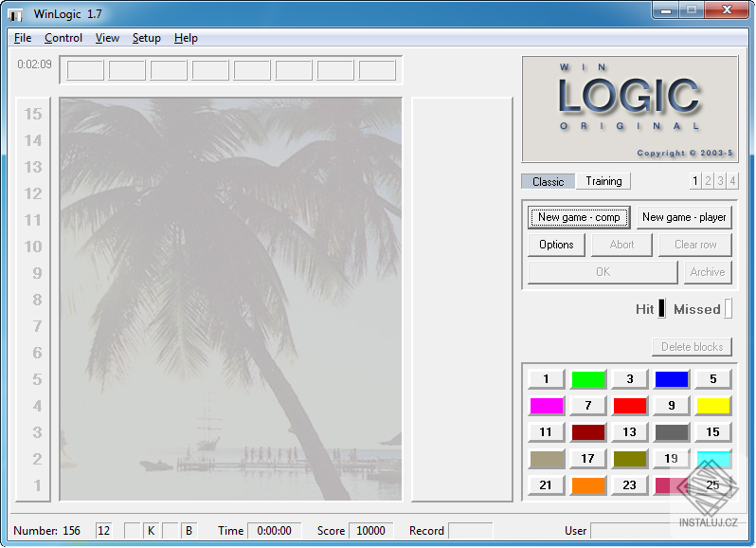Switch to the Training tab
This screenshot has height=548, width=756.
(603, 181)
